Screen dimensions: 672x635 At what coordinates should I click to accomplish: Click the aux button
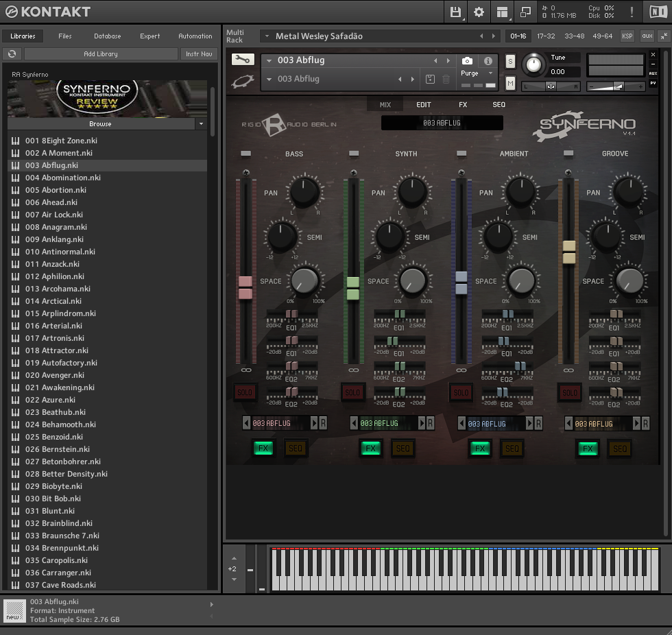pos(647,36)
